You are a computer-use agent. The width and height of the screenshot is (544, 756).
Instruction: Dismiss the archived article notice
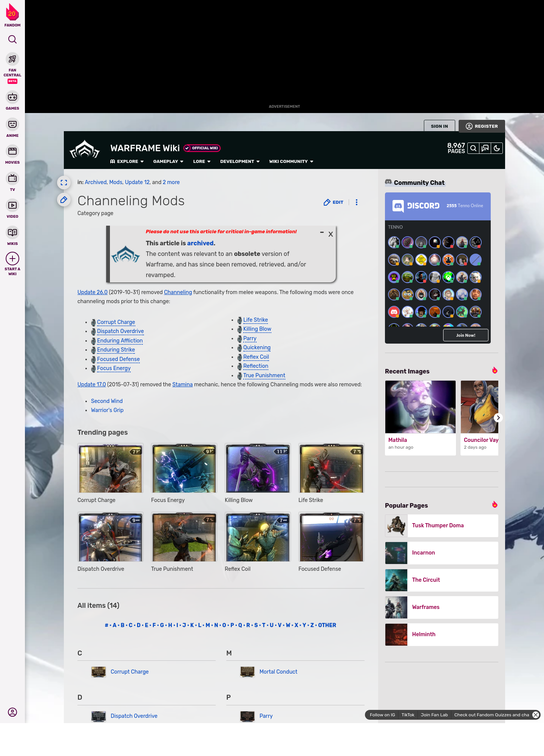[331, 234]
